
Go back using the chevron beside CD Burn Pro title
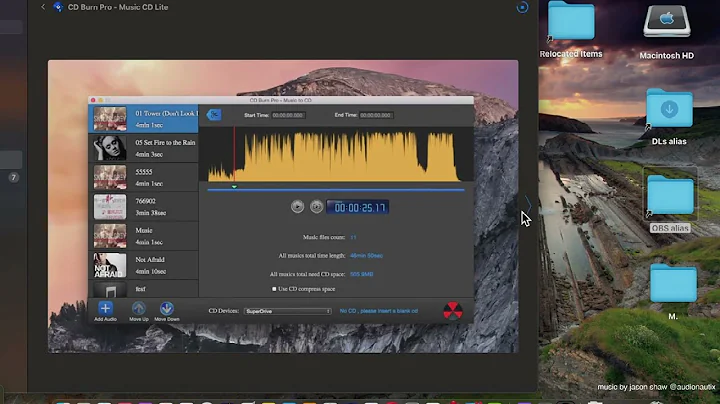43,7
